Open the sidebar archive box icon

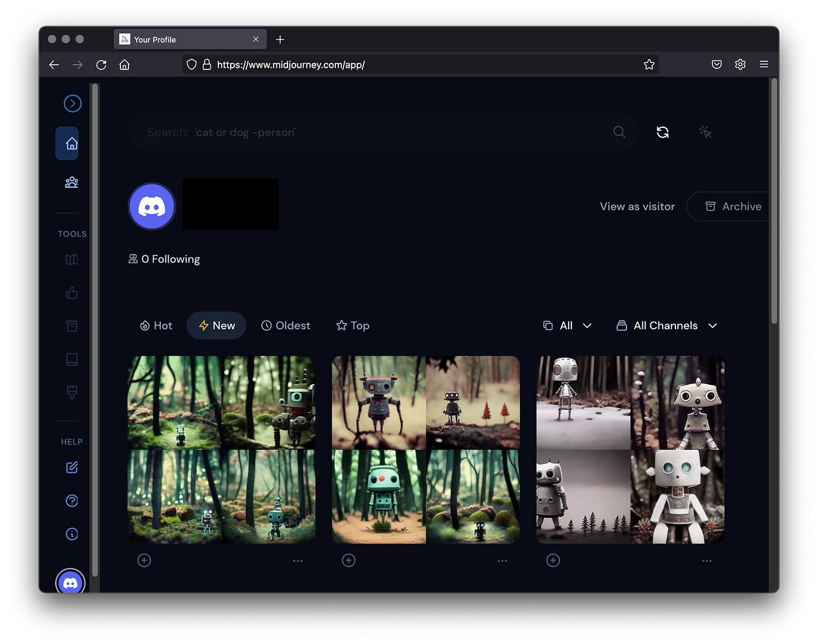(71, 326)
